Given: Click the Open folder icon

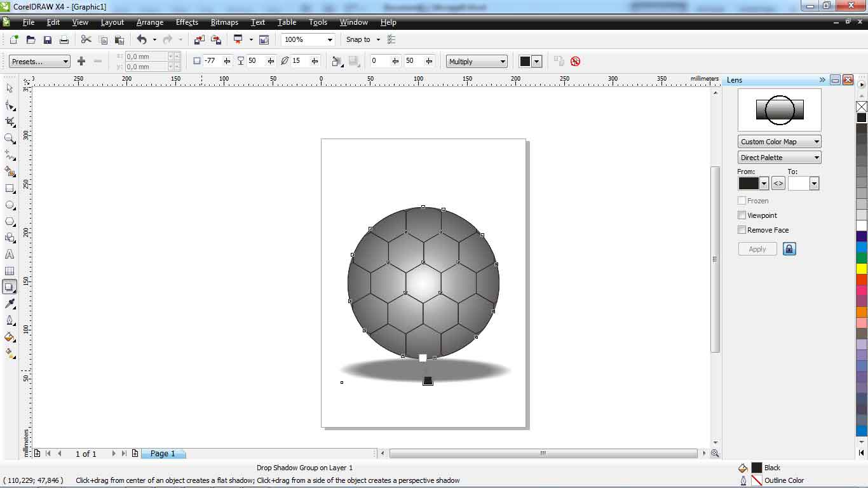Looking at the screenshot, I should coord(31,39).
